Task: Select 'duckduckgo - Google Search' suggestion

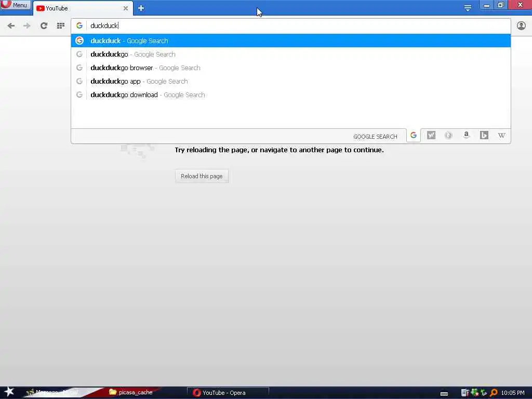Action: [x=291, y=54]
